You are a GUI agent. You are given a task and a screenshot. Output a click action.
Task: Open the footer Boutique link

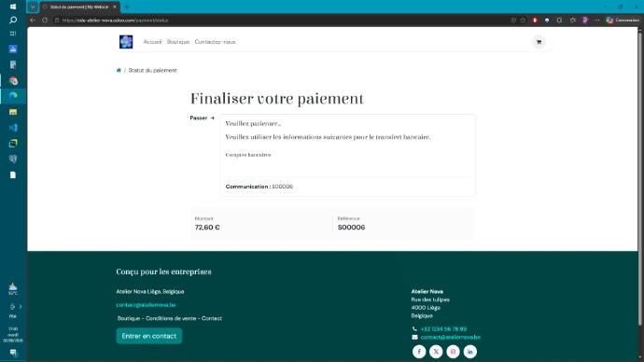coord(129,318)
